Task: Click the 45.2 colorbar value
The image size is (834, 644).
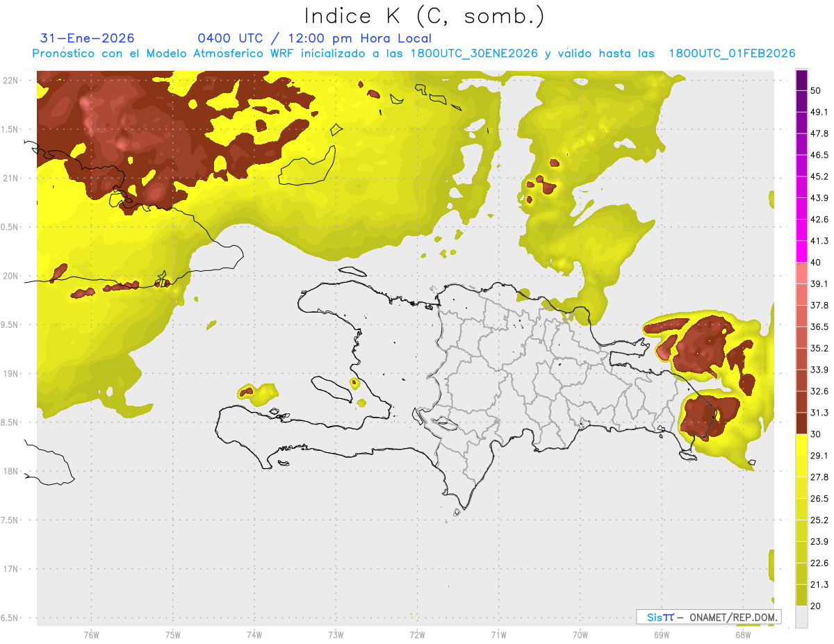Action: [819, 176]
